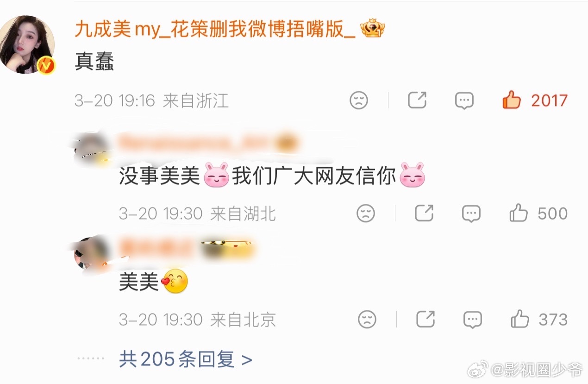
Task: Share the top comment from 浙江
Action: pyautogui.click(x=417, y=100)
